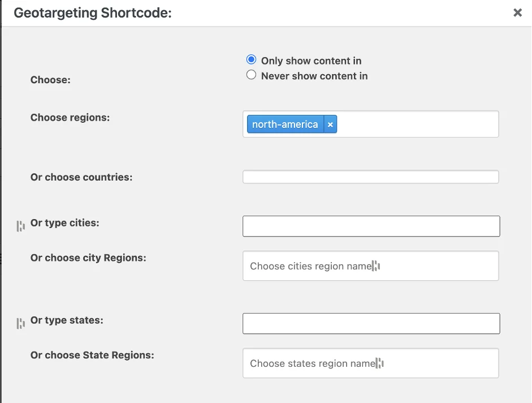The width and height of the screenshot is (532, 403).
Task: Remove the north-america region tag
Action: point(330,125)
